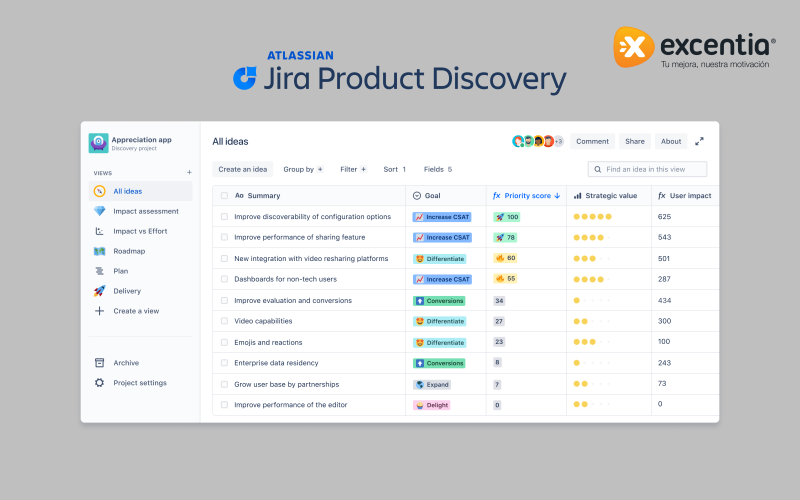Open the Sort 1 options
Image resolution: width=800 pixels, height=500 pixels.
[x=394, y=169]
